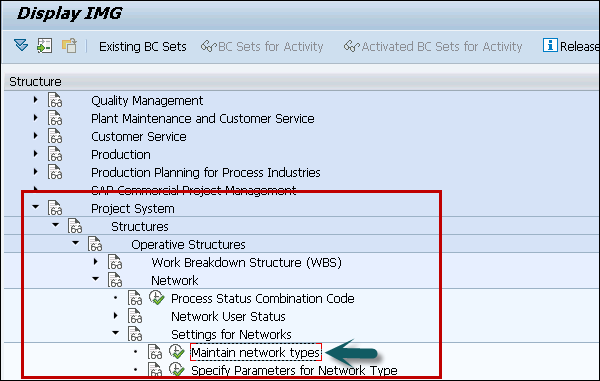Select Quality Management text
The height and width of the screenshot is (381, 600).
tap(147, 101)
